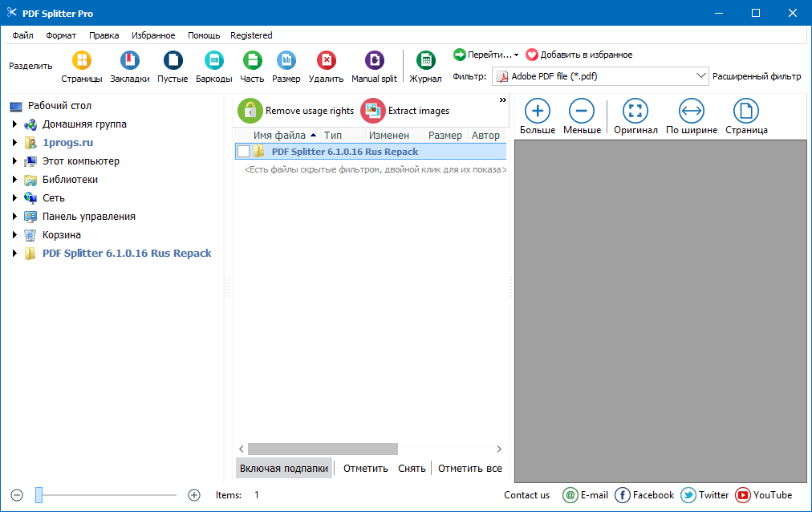Screen dimensions: 812x512
Task: Open the Избранное menu
Action: (153, 35)
